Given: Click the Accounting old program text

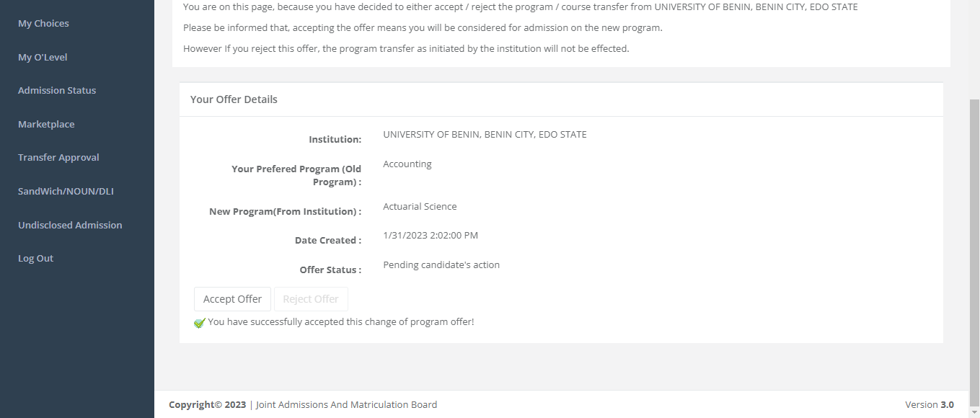Looking at the screenshot, I should (x=407, y=164).
